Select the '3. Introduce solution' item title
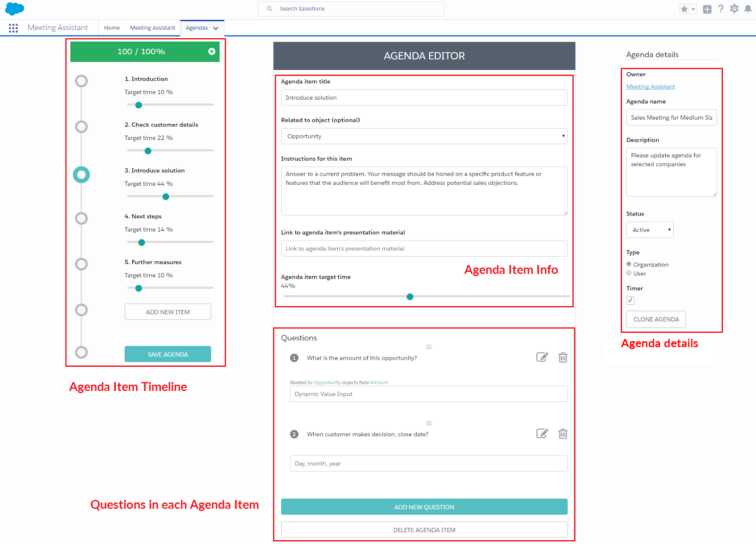The height and width of the screenshot is (544, 756). click(155, 171)
